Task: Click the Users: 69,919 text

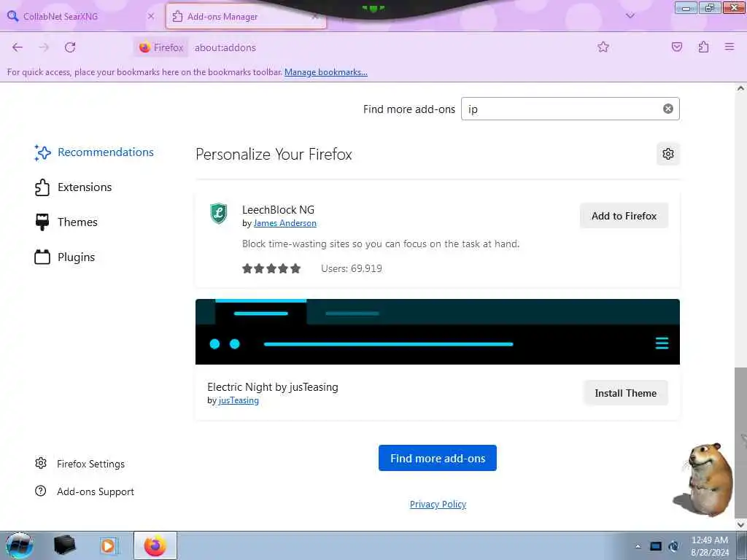Action: tap(352, 268)
